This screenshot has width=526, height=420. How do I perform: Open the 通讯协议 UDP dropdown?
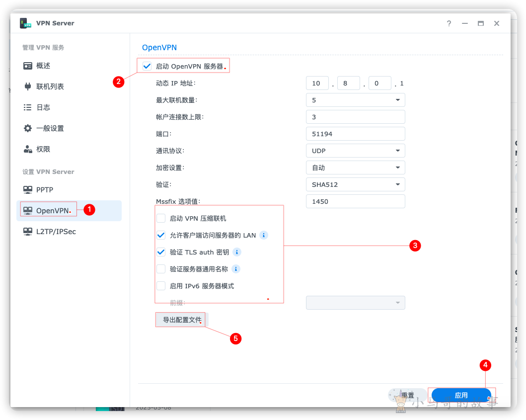click(x=355, y=151)
